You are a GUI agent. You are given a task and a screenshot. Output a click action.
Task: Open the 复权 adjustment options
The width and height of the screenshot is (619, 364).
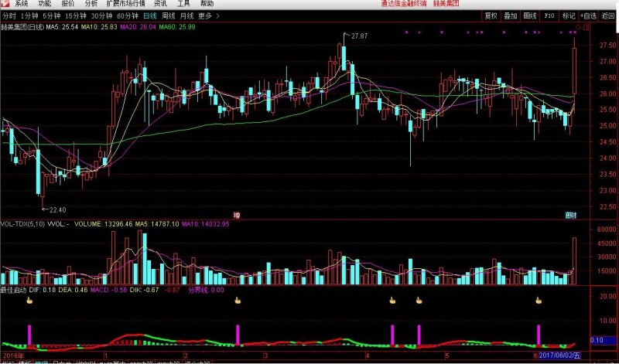pyautogui.click(x=491, y=15)
